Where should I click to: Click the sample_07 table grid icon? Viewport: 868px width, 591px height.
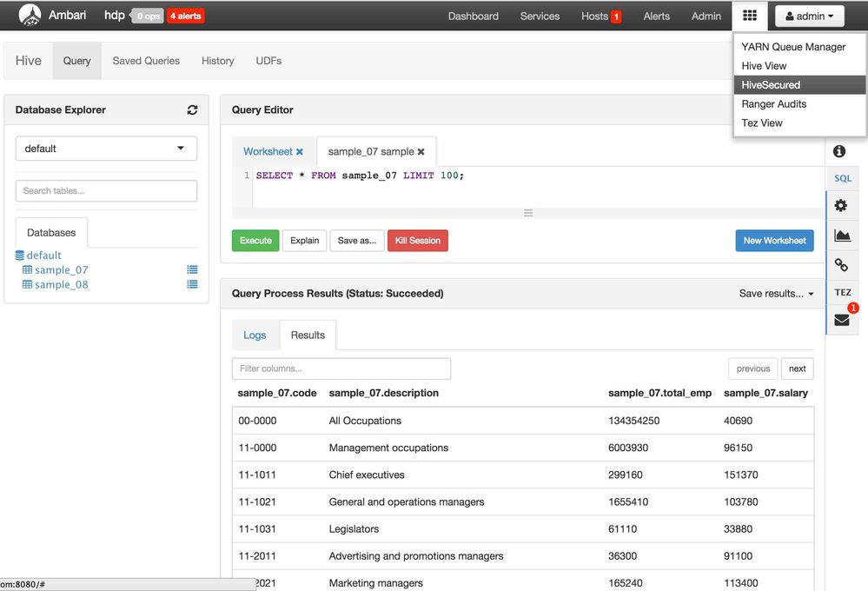(x=27, y=269)
